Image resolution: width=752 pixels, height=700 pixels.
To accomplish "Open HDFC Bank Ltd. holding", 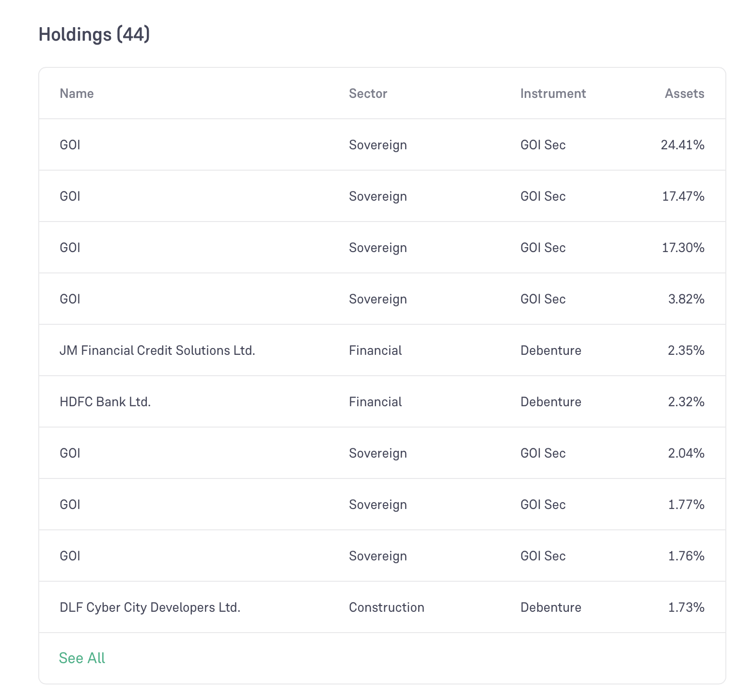I will pos(105,402).
